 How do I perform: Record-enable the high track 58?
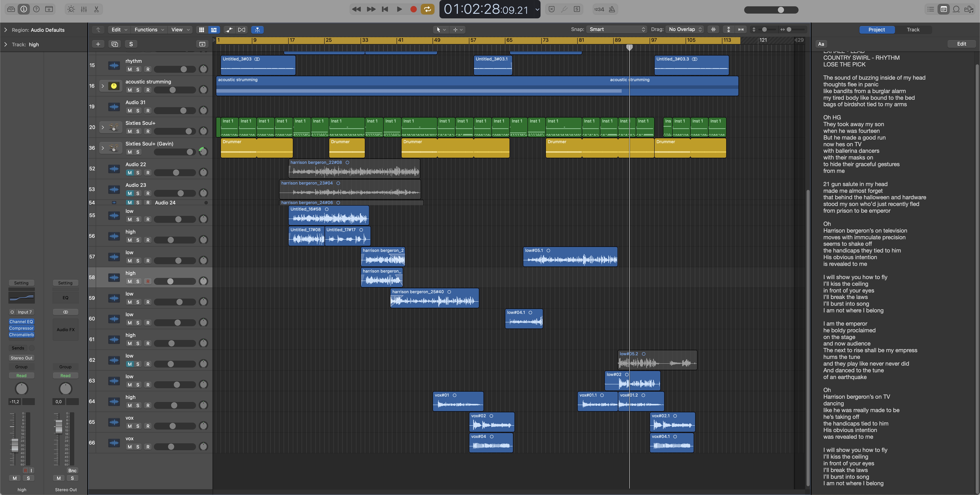point(148,282)
